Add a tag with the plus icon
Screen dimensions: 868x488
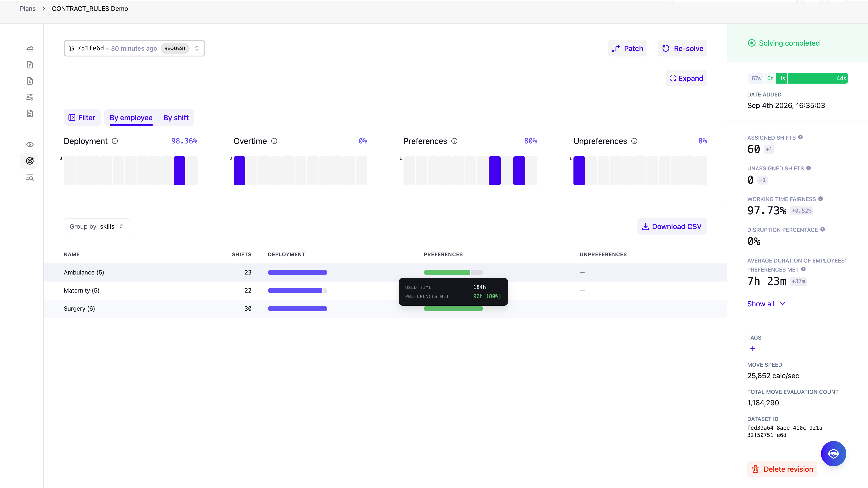coord(753,348)
